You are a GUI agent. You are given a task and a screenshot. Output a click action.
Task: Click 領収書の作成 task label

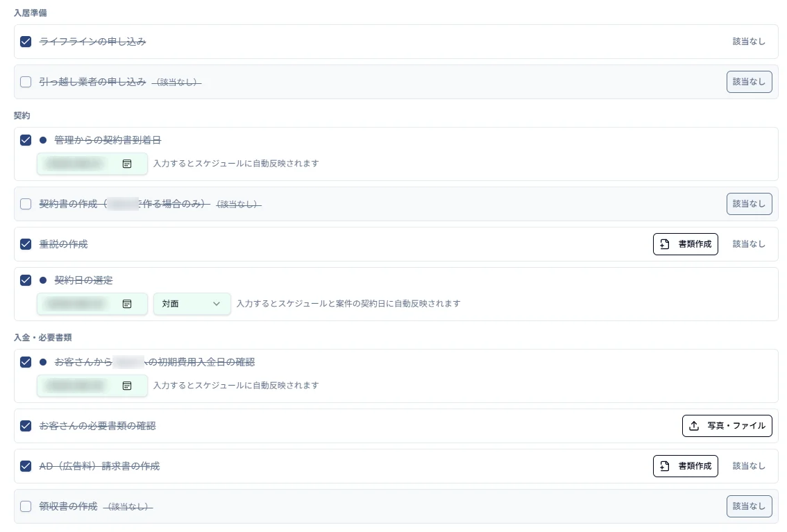68,506
